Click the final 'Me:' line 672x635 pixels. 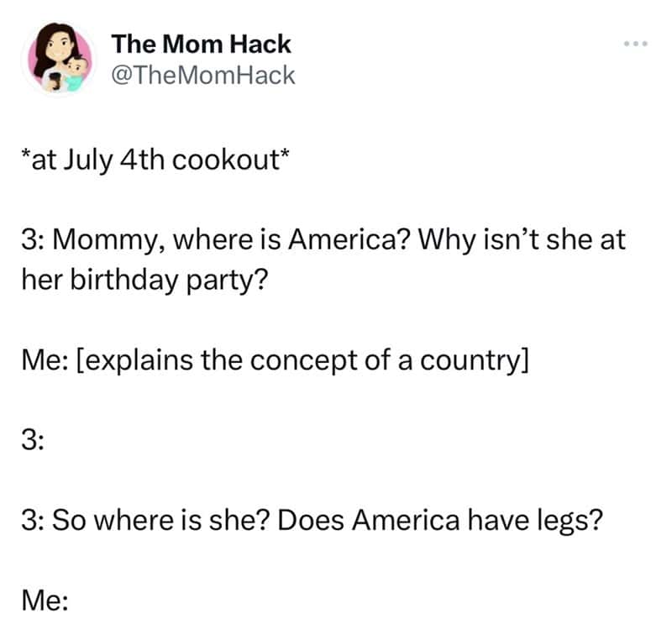(45, 601)
